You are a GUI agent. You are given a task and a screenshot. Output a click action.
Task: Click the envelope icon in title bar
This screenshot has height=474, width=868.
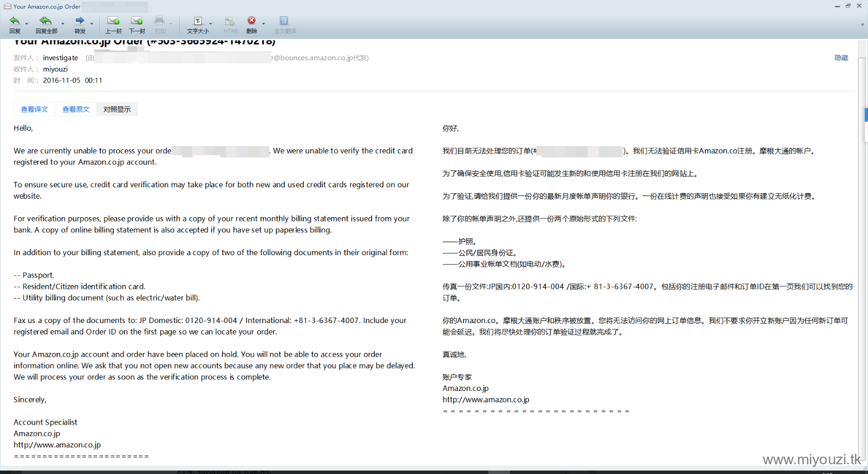[8, 7]
